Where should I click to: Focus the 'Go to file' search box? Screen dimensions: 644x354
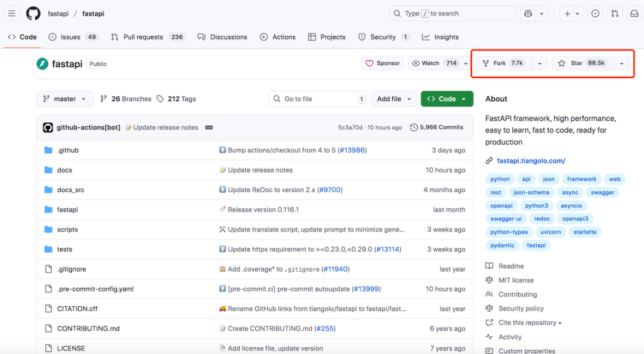(317, 98)
